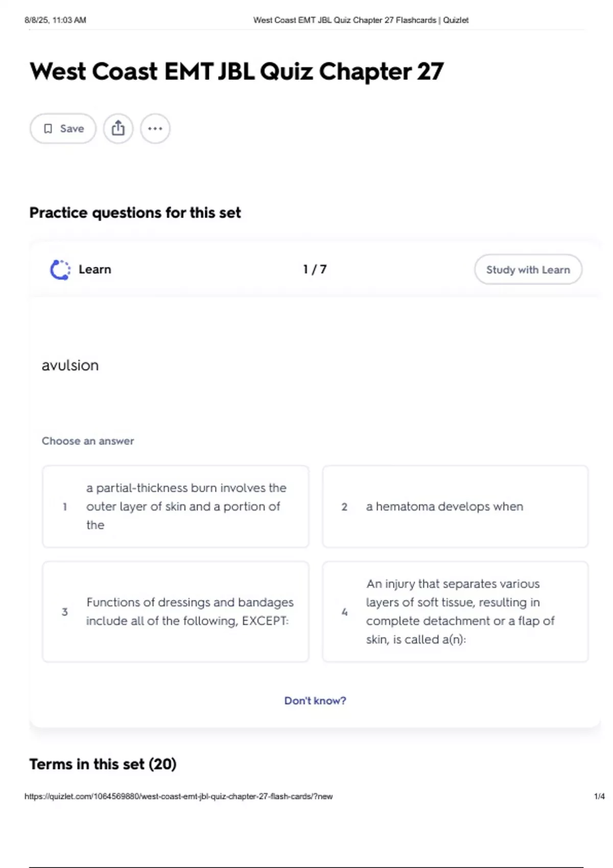Choose answer 4 about soft tissue detachment
This screenshot has height=868, width=613.
455,612
